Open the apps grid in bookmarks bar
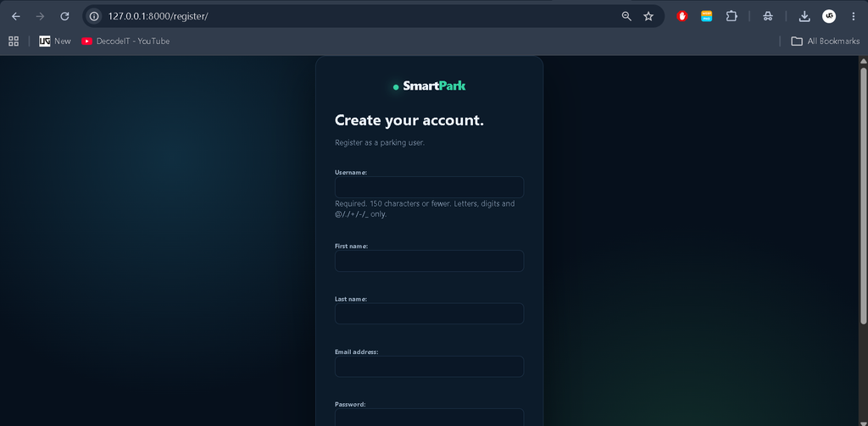Image resolution: width=868 pixels, height=426 pixels. [14, 41]
